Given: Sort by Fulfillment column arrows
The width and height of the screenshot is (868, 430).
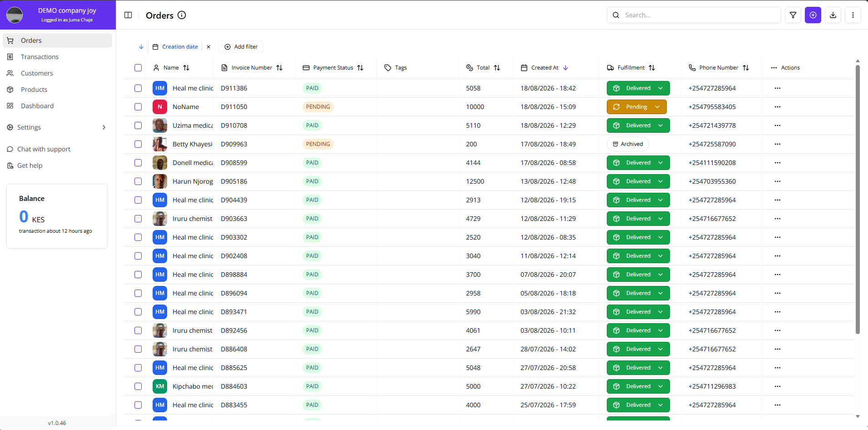Looking at the screenshot, I should pyautogui.click(x=652, y=68).
